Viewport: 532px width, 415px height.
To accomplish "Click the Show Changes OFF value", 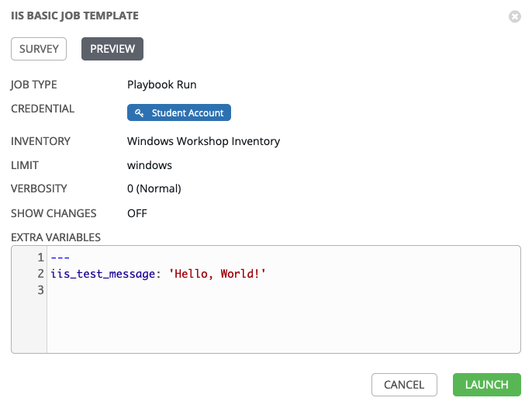I will click(137, 213).
